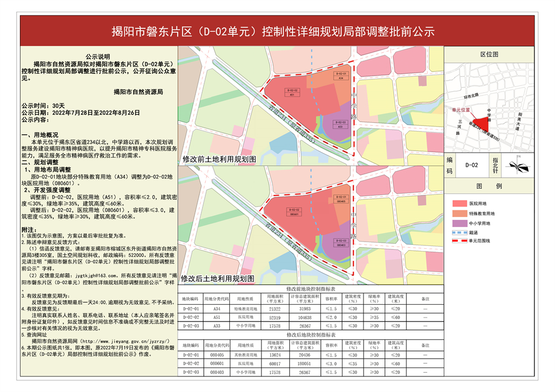Screen dimensions: 555x392
Task: Click the red banner title of the notice
Action: point(273,32)
